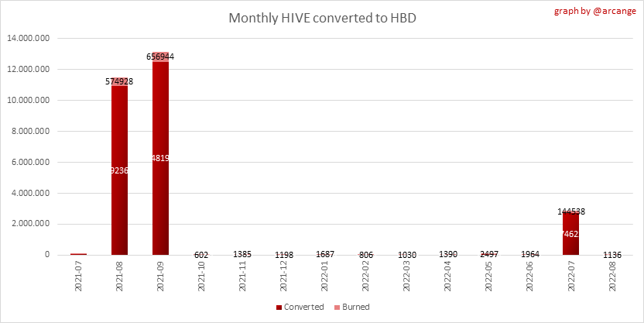Click the 2021-07 x-axis label
The height and width of the screenshot is (323, 644).
(x=78, y=276)
